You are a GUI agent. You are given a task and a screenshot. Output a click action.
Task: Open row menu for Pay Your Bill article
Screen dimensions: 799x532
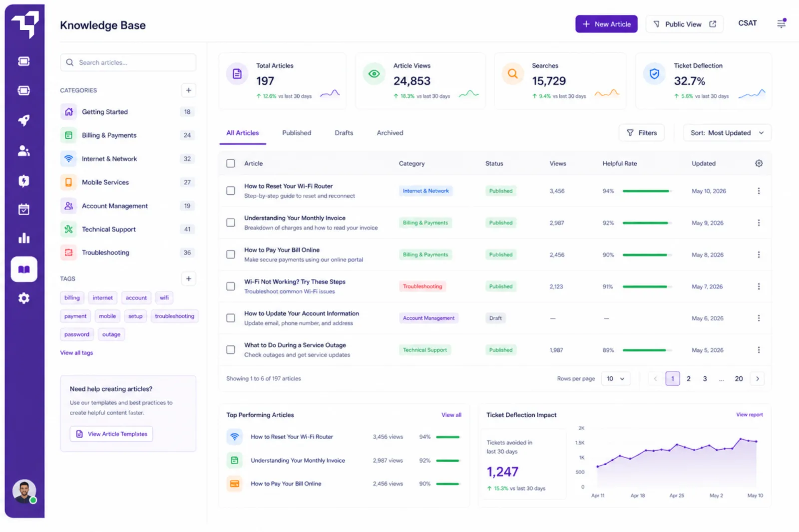pyautogui.click(x=759, y=255)
